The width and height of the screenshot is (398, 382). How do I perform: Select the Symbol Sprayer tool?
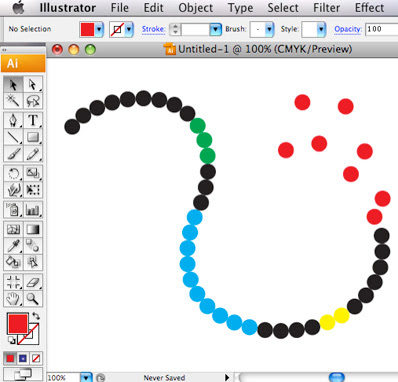(13, 210)
